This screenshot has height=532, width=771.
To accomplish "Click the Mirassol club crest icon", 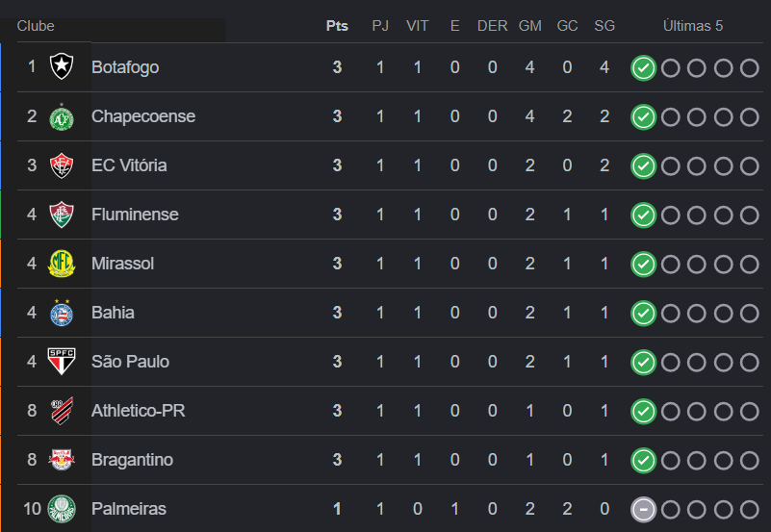I will (62, 264).
